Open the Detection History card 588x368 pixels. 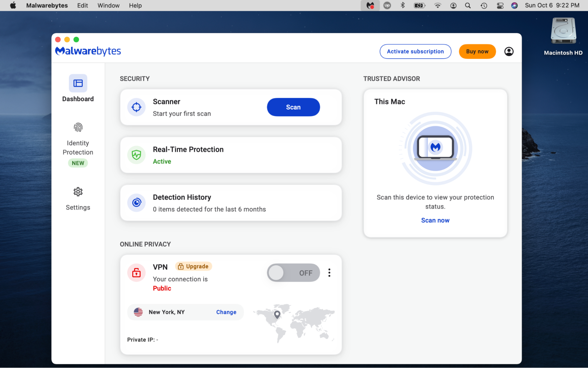(x=231, y=203)
